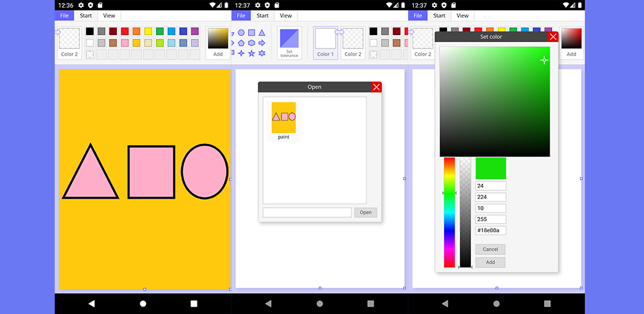This screenshot has height=314, width=644.
Task: Select the five-point star shape tool
Action: (252, 53)
